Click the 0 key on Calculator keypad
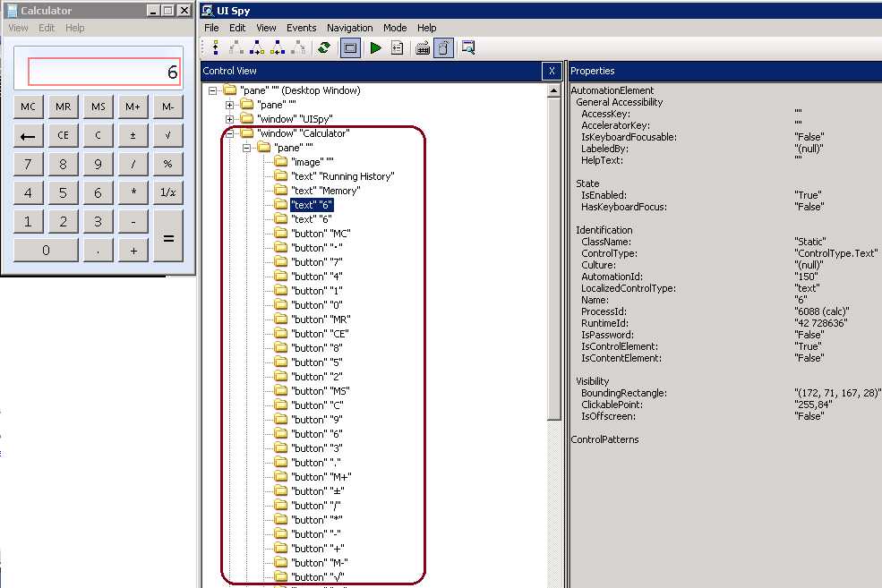Viewport: 882px width, 588px height. (x=47, y=251)
